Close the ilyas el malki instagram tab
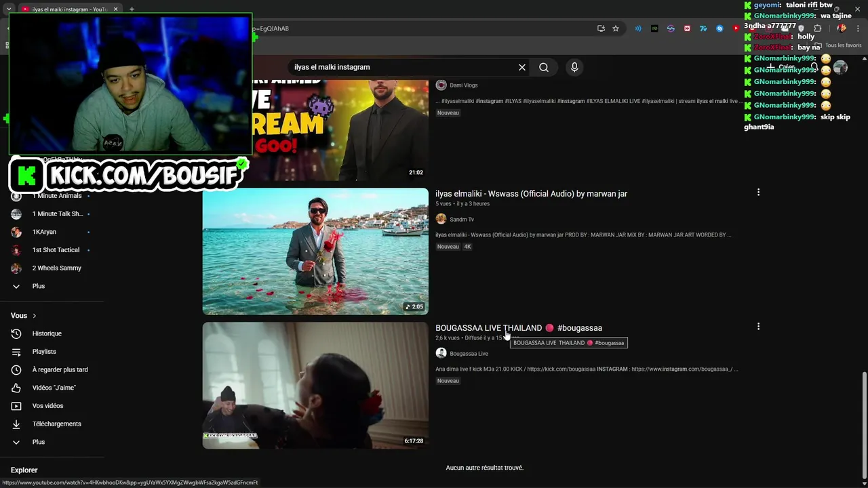The width and height of the screenshot is (868, 488). point(115,9)
